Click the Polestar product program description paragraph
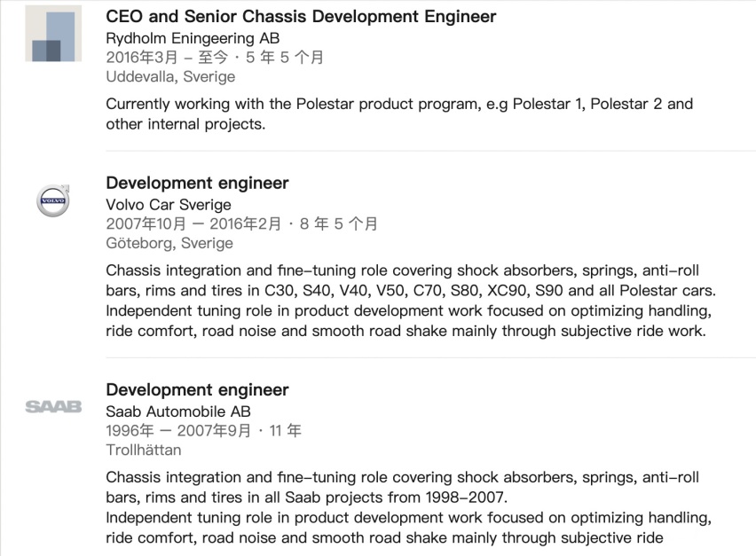Viewport: 756px width, 556px height. 399,114
